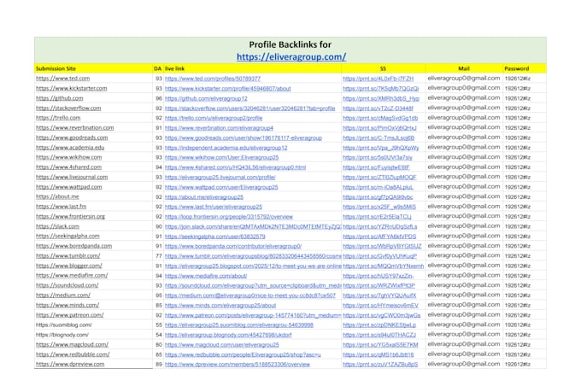Open the dpreview.com members overview live link
The height and width of the screenshot is (392, 581).
click(238, 365)
